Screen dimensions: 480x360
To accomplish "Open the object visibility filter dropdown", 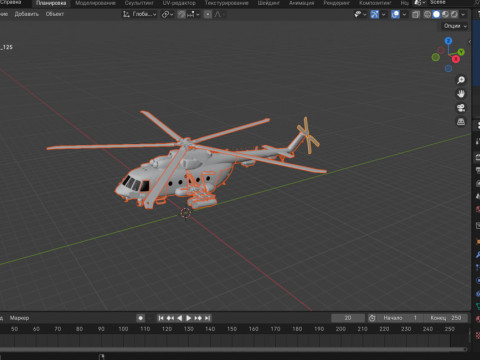I will click(360, 14).
